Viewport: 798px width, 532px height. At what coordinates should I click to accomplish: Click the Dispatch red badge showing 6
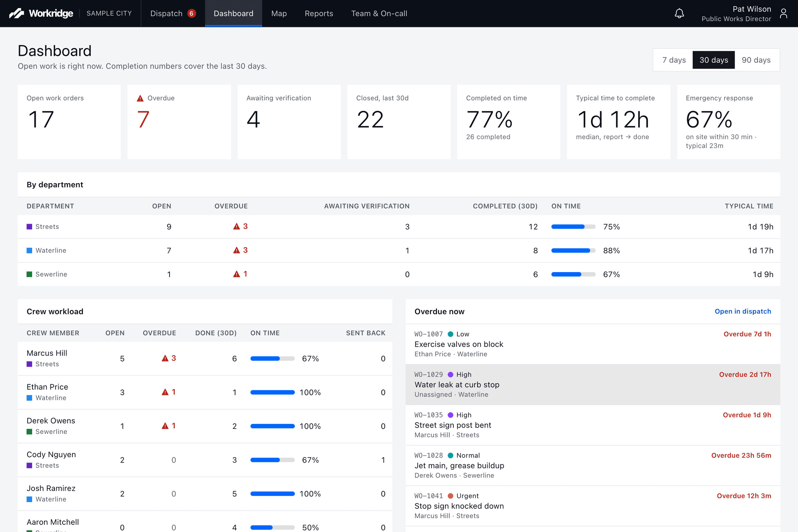point(191,13)
